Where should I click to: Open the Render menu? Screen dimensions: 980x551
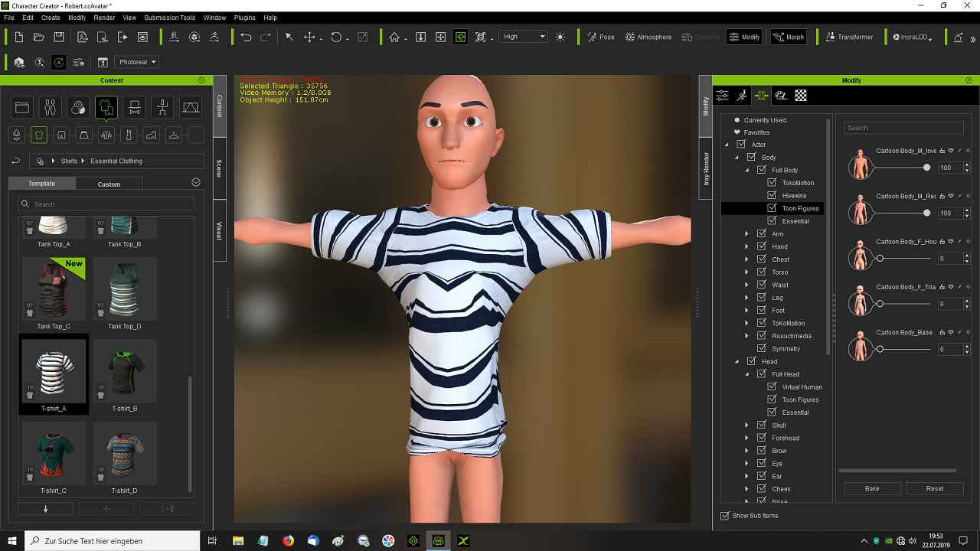pyautogui.click(x=104, y=18)
